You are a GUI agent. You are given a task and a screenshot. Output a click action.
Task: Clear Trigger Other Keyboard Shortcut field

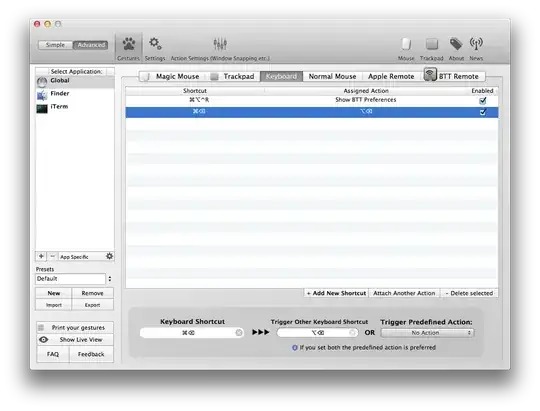tap(352, 332)
